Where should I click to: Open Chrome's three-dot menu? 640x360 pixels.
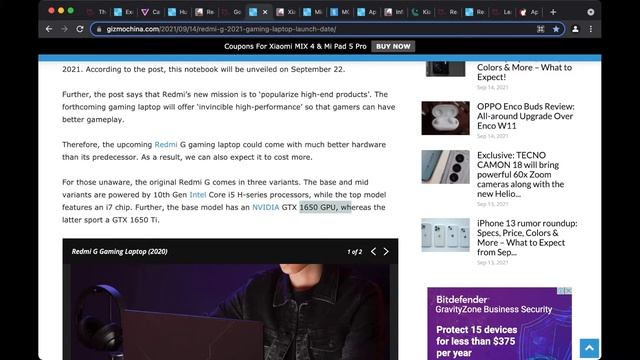click(x=591, y=29)
